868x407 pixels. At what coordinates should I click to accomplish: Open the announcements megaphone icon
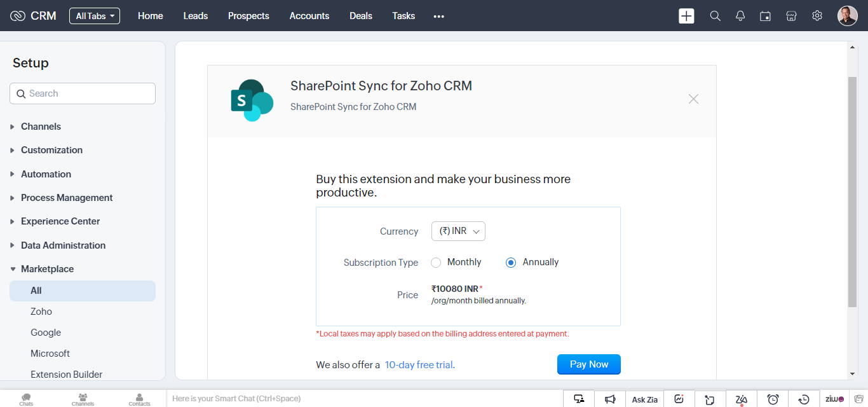point(610,399)
